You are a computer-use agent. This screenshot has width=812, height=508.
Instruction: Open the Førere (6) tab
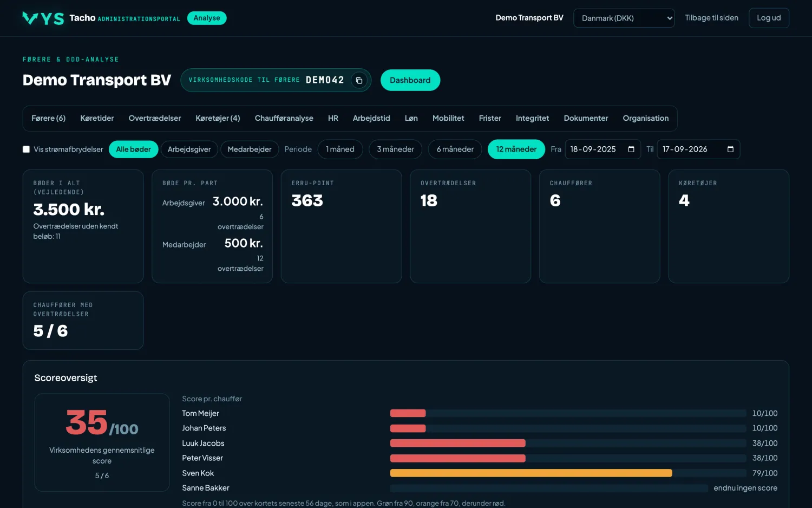(49, 118)
